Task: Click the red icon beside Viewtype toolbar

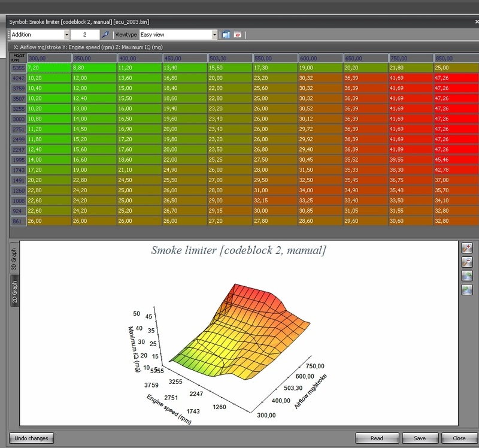Action: point(237,35)
